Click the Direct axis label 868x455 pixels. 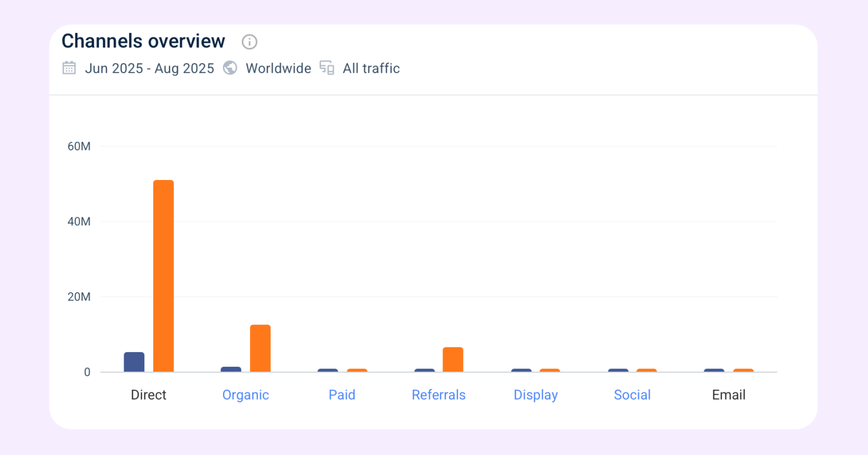pos(149,395)
